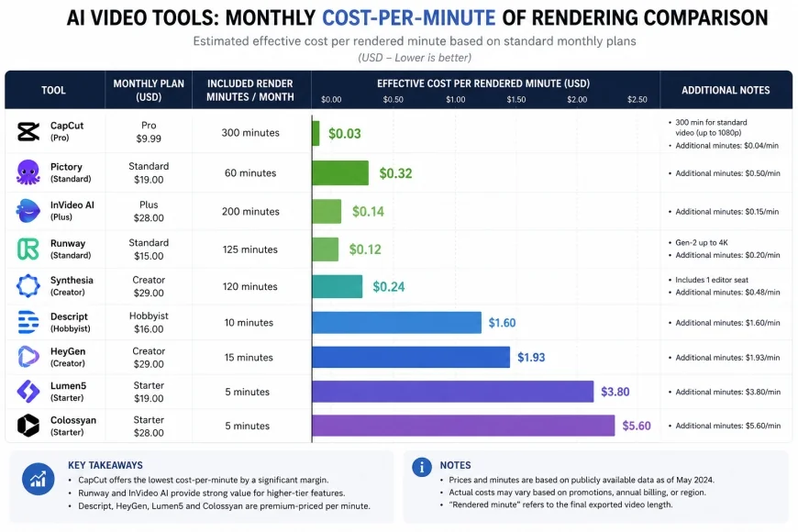Click the Includes 1 editor seat note
This screenshot has height=532, width=798.
point(712,280)
